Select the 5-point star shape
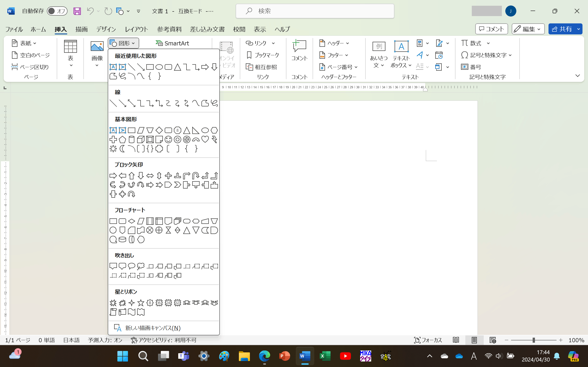 (x=141, y=303)
